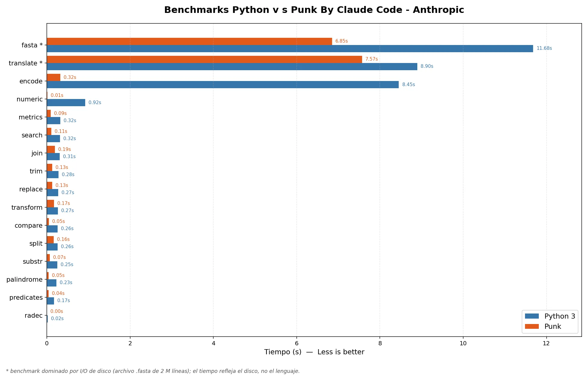
Task: Click the orange encode bar (0.32s)
Action: [x=53, y=77]
